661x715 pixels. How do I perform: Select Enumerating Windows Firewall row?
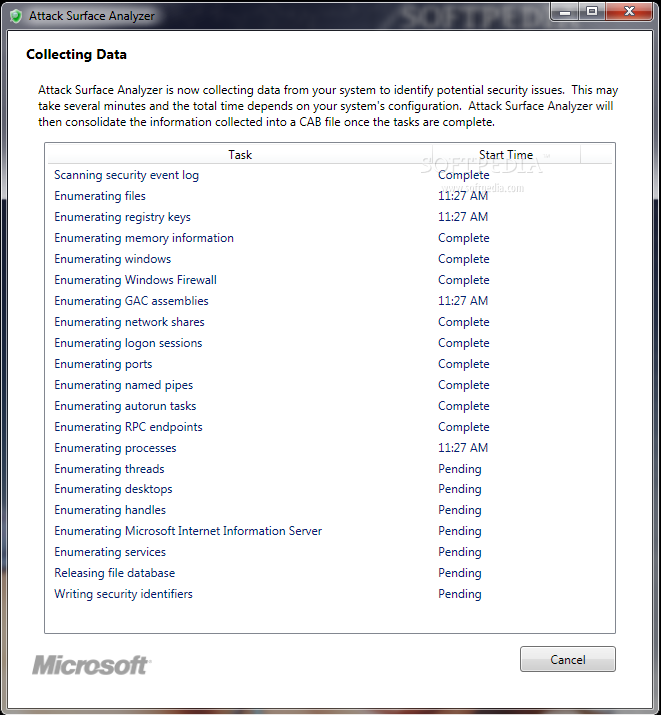click(x=330, y=280)
